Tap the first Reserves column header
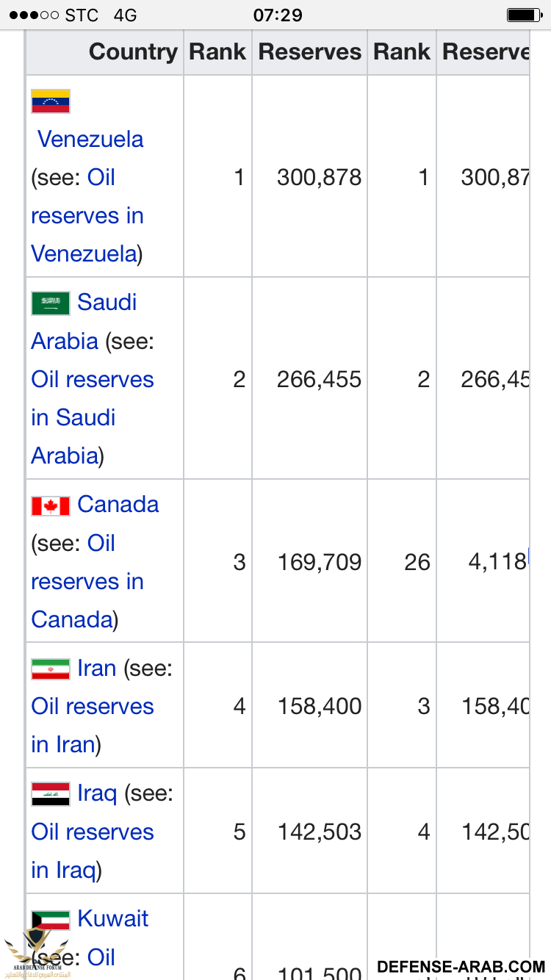Viewport: 551px width, 980px height. click(310, 52)
